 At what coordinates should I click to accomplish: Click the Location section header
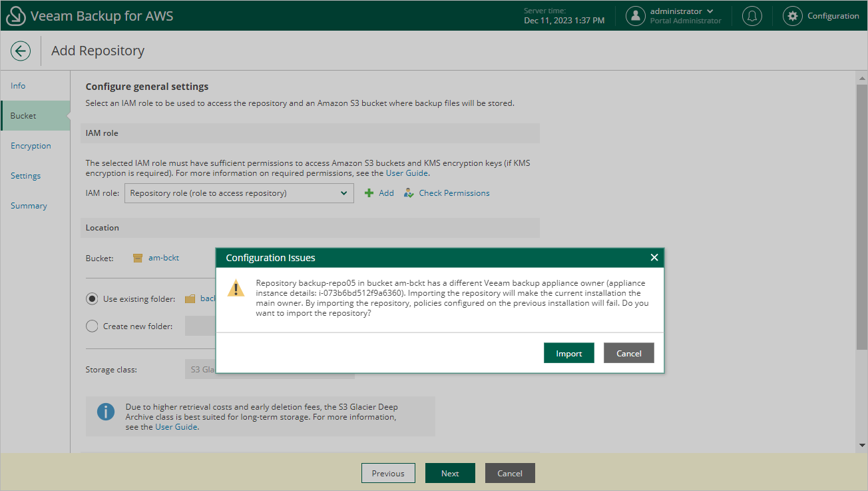pos(310,228)
